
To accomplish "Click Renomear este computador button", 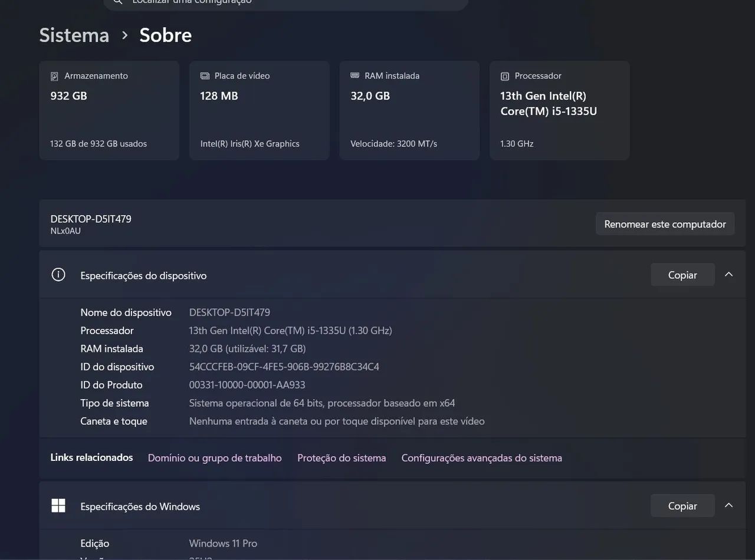I will pos(665,224).
